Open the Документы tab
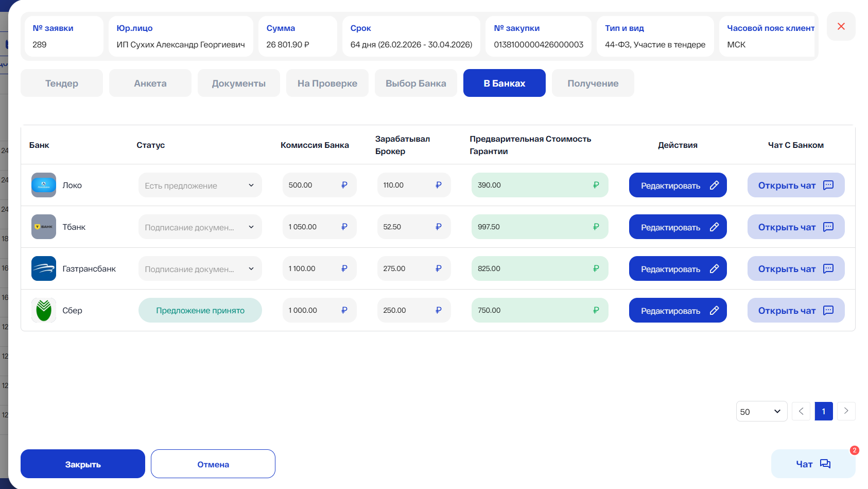The width and height of the screenshot is (868, 489). [239, 83]
